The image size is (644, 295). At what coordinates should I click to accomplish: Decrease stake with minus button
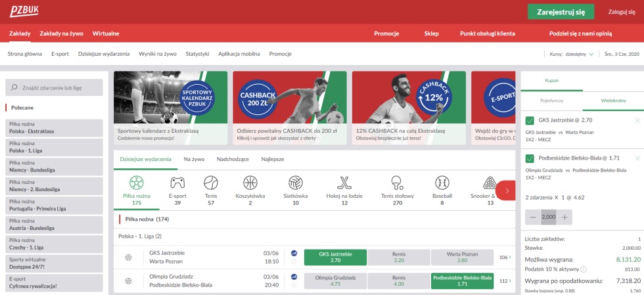pos(533,217)
